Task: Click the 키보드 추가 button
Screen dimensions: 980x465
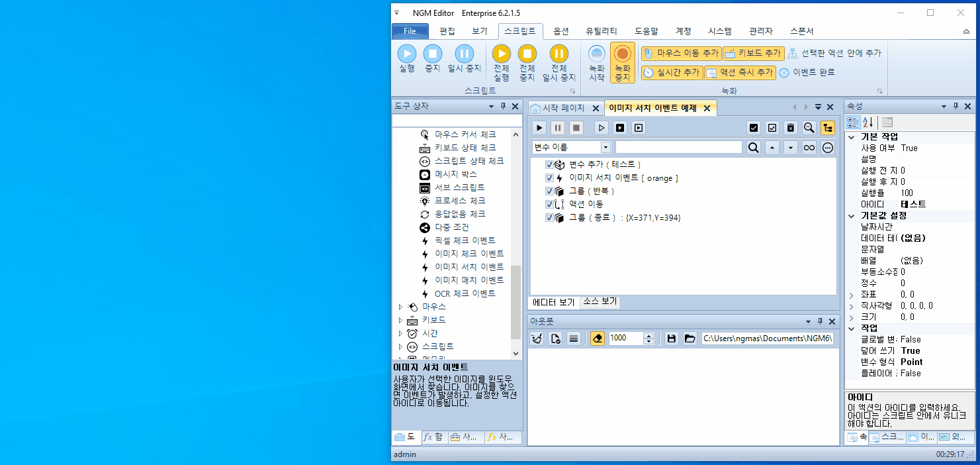Action: point(753,53)
